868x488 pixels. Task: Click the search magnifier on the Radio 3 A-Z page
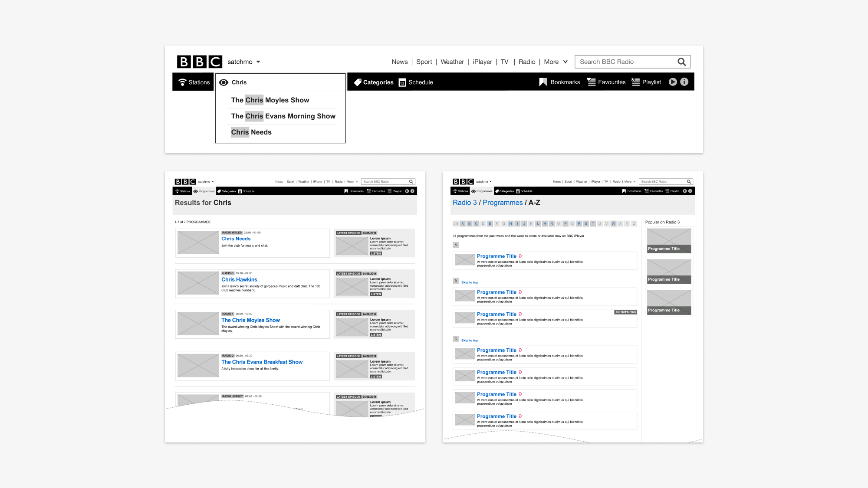click(689, 182)
